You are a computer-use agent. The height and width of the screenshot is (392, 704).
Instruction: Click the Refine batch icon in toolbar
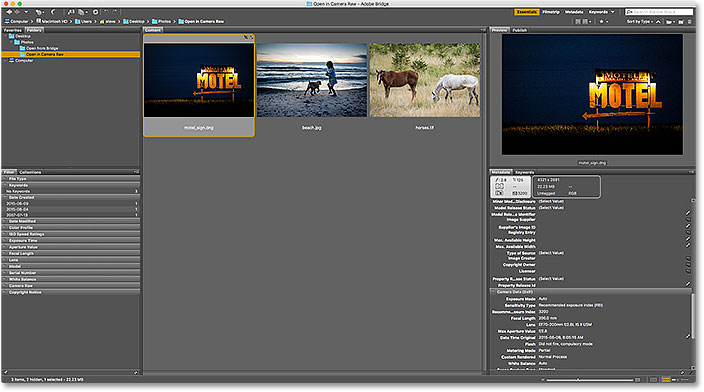click(x=81, y=12)
